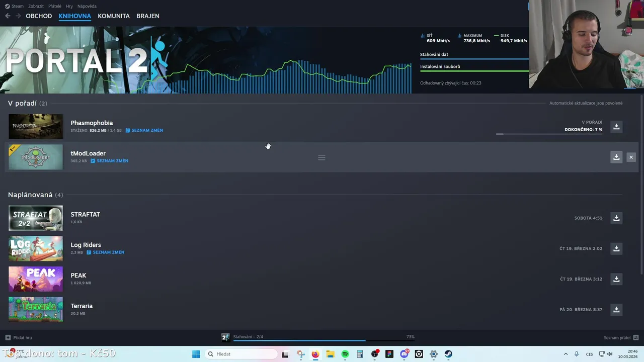The width and height of the screenshot is (644, 362).
Task: Open OBS Studio from the taskbar
Action: pos(375,354)
